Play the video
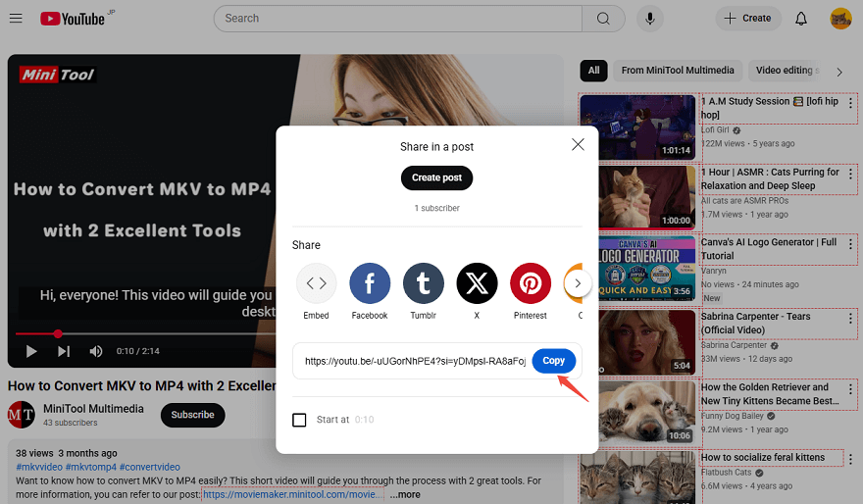 tap(31, 351)
